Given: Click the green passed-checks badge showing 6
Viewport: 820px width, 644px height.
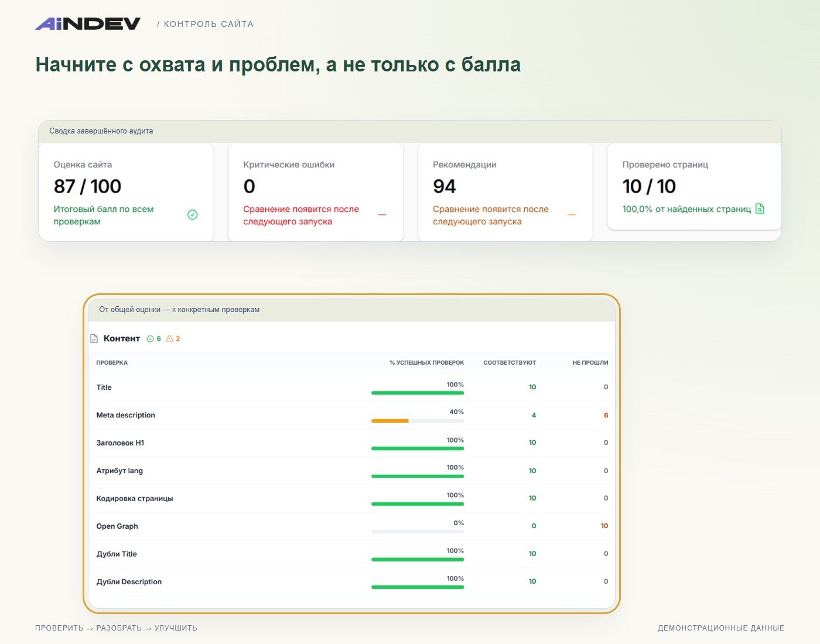Looking at the screenshot, I should [153, 338].
